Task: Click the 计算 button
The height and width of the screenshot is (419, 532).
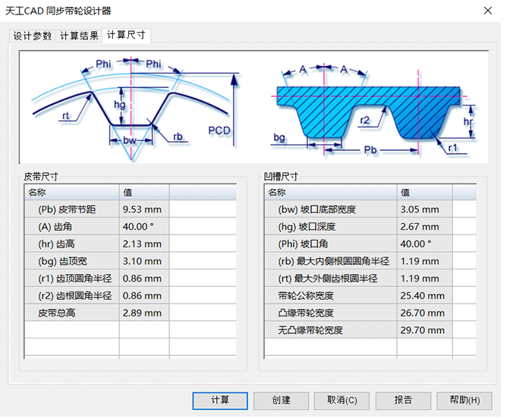Action: pyautogui.click(x=220, y=400)
